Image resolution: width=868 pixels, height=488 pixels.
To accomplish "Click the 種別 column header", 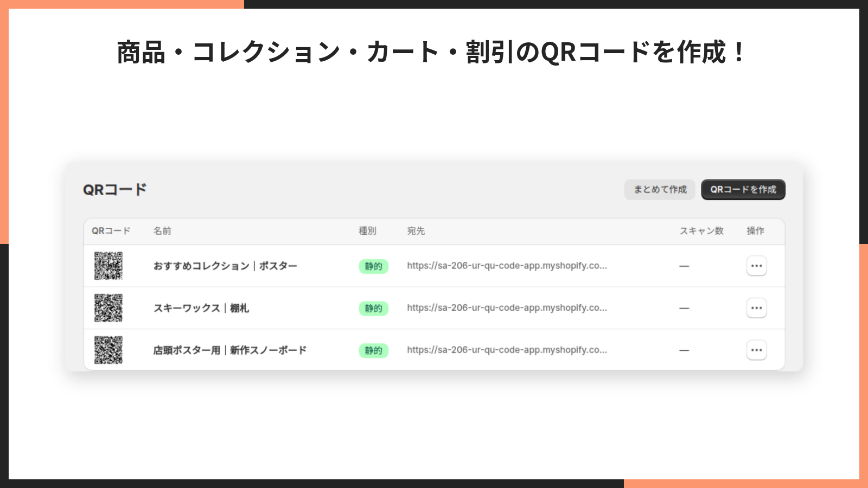I will click(x=367, y=231).
